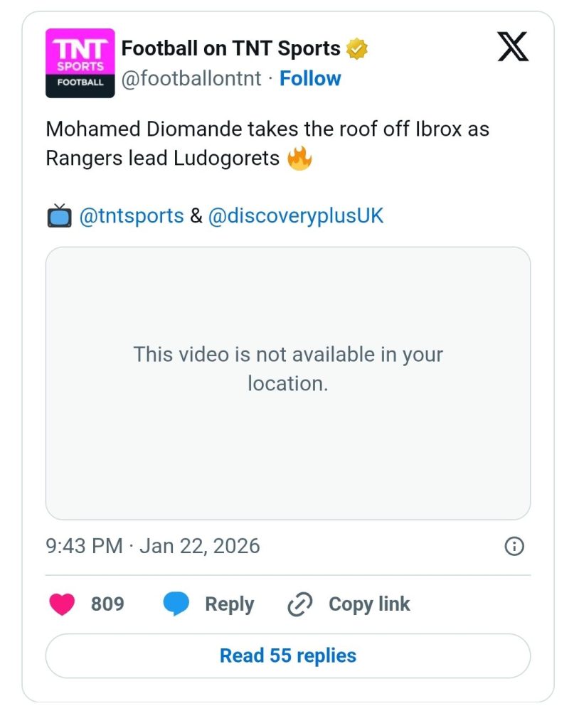
Task: Open the X logo in the corner
Action: pyautogui.click(x=512, y=48)
